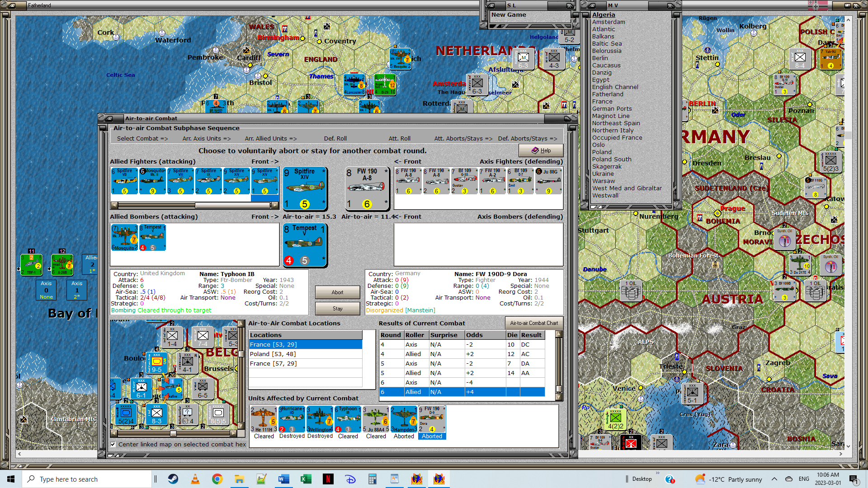The width and height of the screenshot is (868, 488).
Task: Open Microsoft Word from the taskbar
Action: point(284,479)
